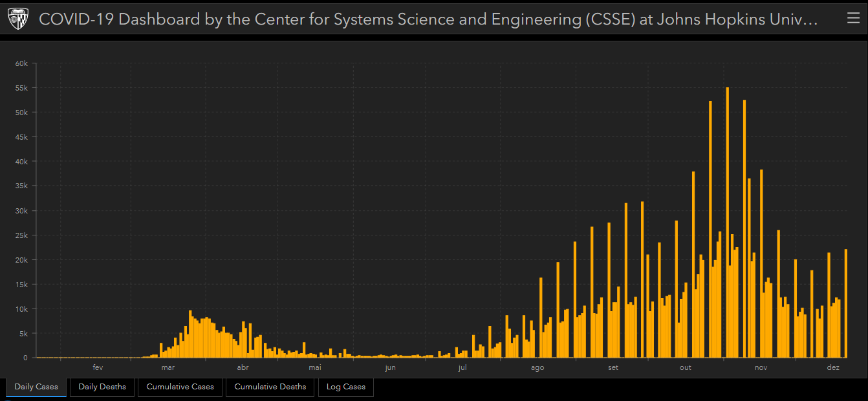Click the 5k y-axis label
The image size is (868, 401).
click(23, 334)
